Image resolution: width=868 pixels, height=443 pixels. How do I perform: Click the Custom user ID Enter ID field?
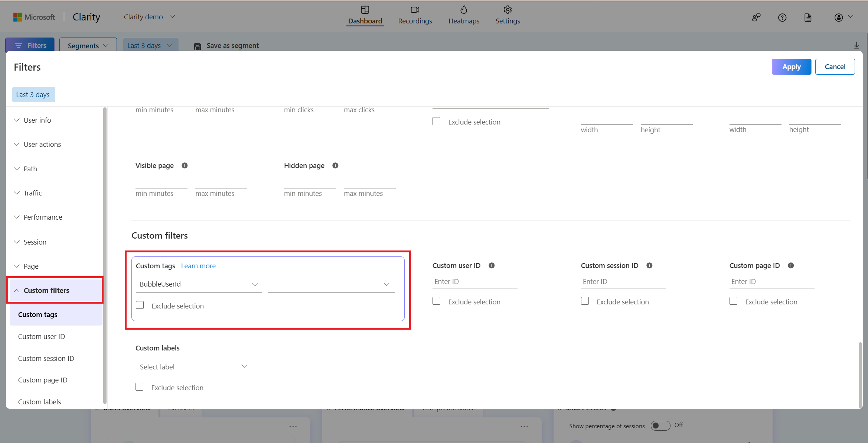coord(474,281)
